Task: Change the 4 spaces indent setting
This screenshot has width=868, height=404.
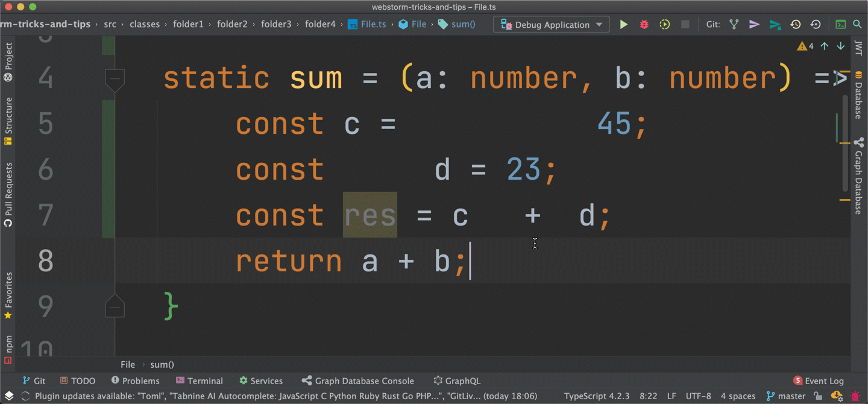Action: [x=738, y=396]
